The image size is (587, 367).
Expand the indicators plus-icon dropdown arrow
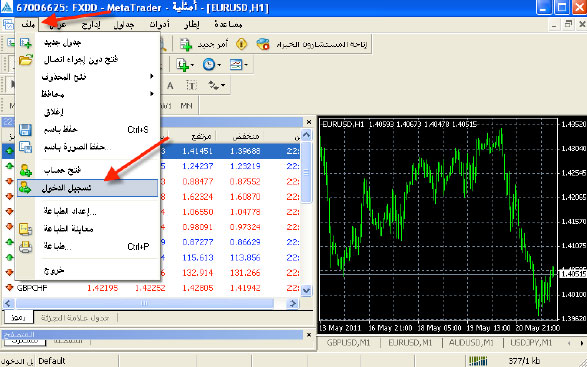(192, 65)
